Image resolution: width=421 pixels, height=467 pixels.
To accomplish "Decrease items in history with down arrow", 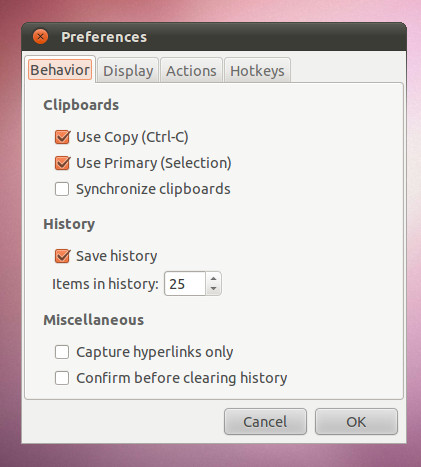I will click(214, 289).
